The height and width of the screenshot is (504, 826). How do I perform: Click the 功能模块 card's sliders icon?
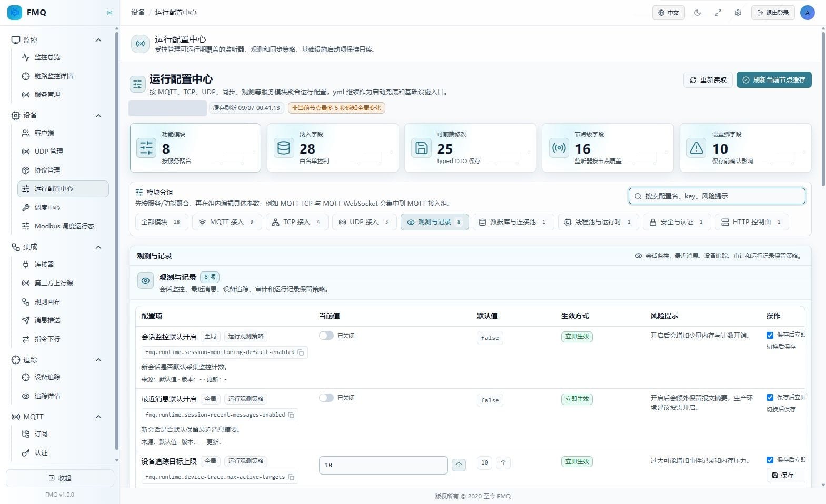[x=146, y=148]
